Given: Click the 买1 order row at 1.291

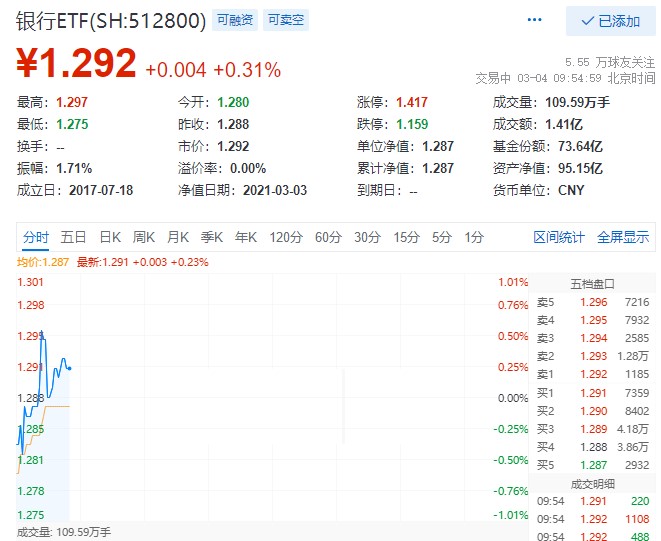Looking at the screenshot, I should pos(593,393).
